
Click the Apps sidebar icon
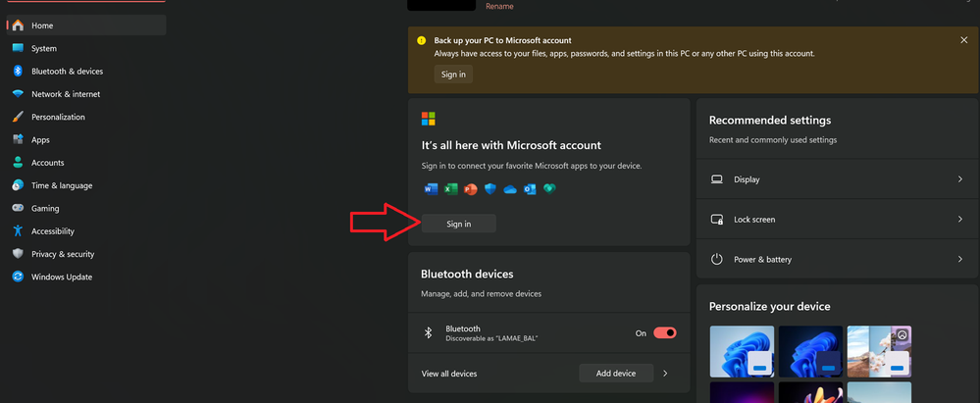(x=18, y=140)
